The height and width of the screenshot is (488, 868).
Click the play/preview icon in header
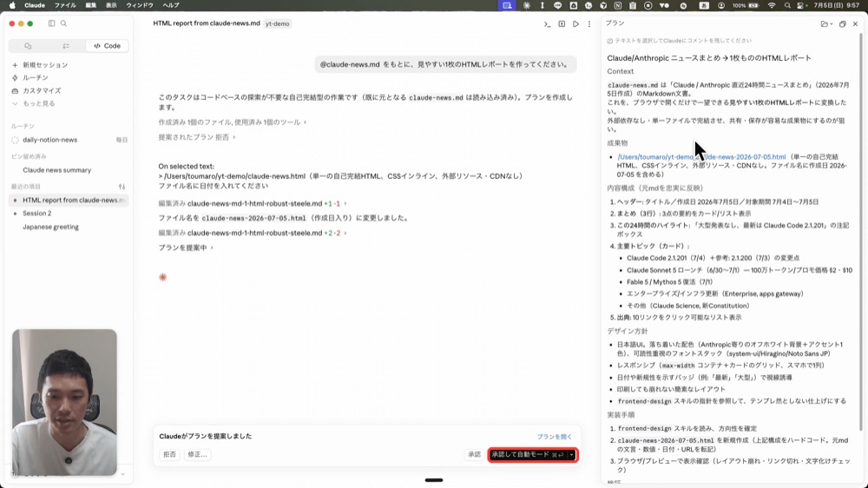click(575, 23)
